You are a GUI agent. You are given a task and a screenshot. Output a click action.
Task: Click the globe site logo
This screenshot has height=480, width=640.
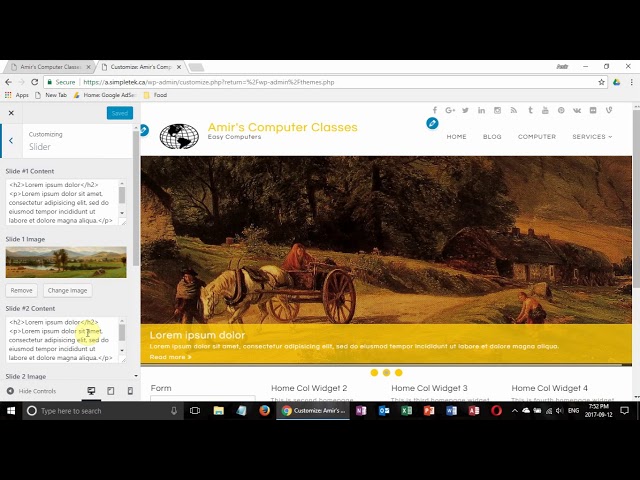[x=179, y=136]
